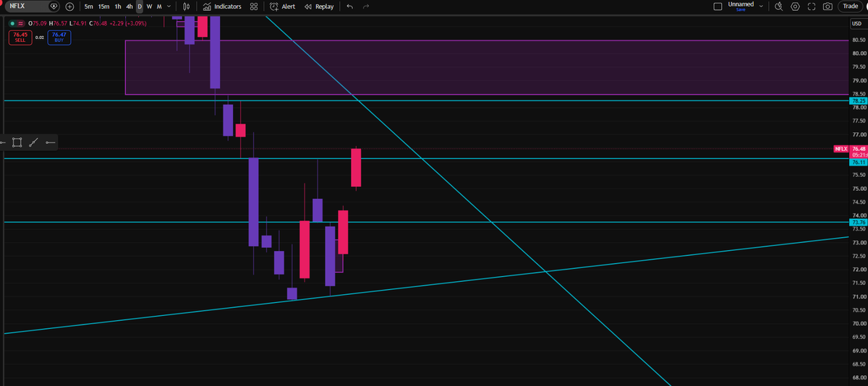Switch to the 1h timeframe
Image resolution: width=868 pixels, height=386 pixels.
(x=118, y=7)
